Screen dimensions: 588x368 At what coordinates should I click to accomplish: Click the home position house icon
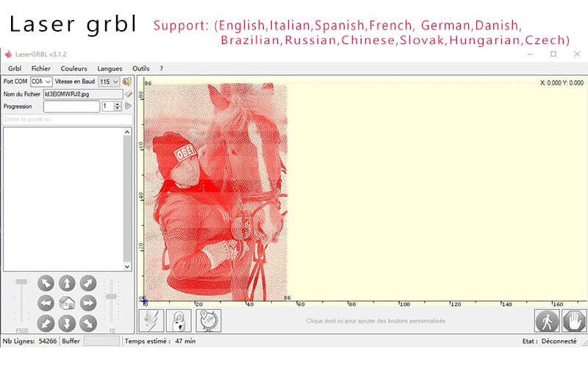click(x=67, y=303)
